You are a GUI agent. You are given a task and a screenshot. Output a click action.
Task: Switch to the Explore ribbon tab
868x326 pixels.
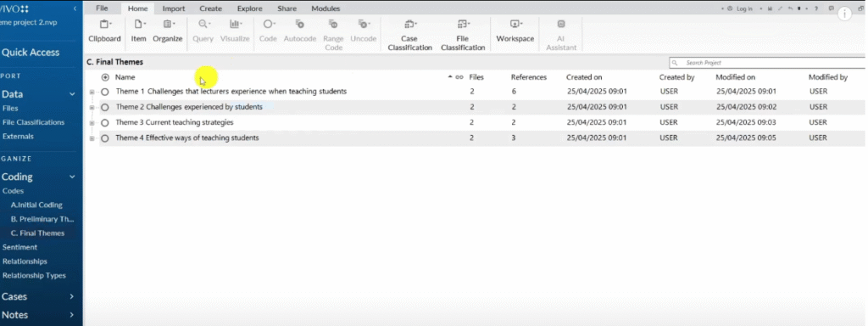250,8
